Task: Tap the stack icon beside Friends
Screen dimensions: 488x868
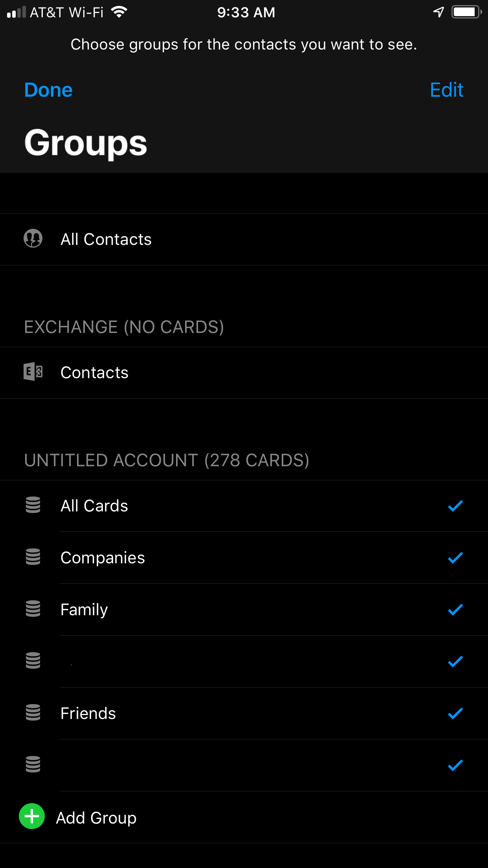Action: (x=33, y=712)
